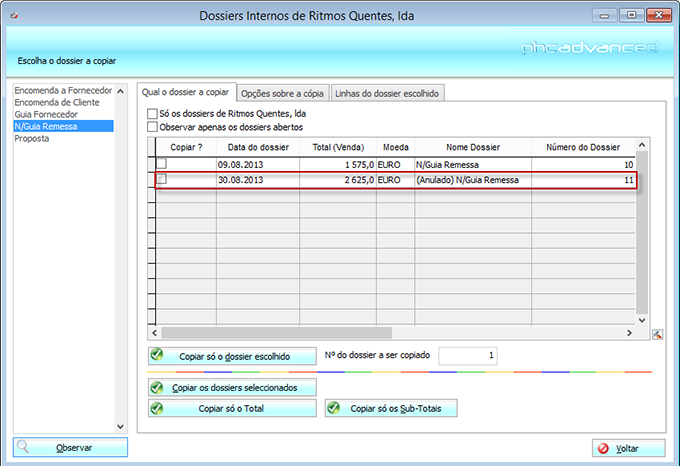Screen dimensions: 680x466
Task: Click the 'Total (Venda)' column header
Action: [338, 147]
